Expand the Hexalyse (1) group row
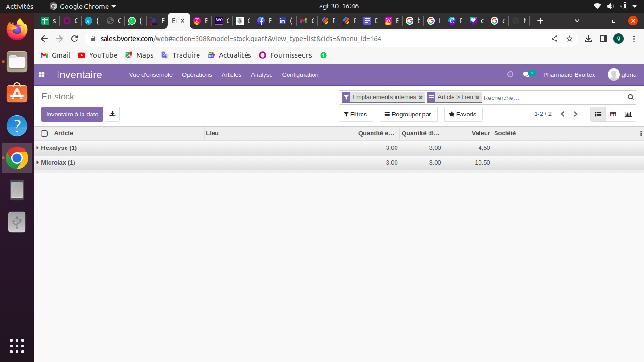Viewport: 644px width, 362px height. click(58, 148)
